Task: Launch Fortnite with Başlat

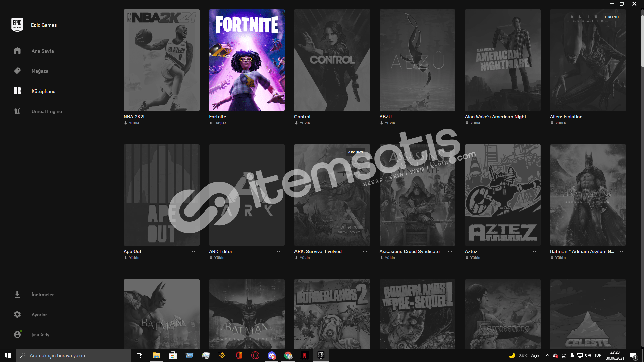Action: [x=218, y=123]
